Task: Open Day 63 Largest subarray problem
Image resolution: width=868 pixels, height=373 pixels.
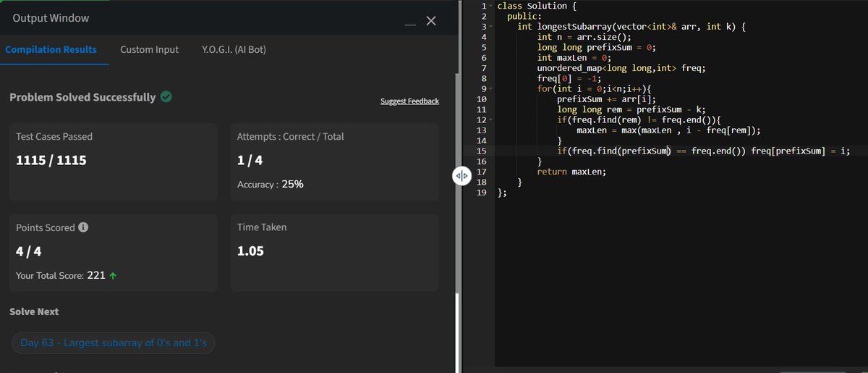Action: click(114, 343)
